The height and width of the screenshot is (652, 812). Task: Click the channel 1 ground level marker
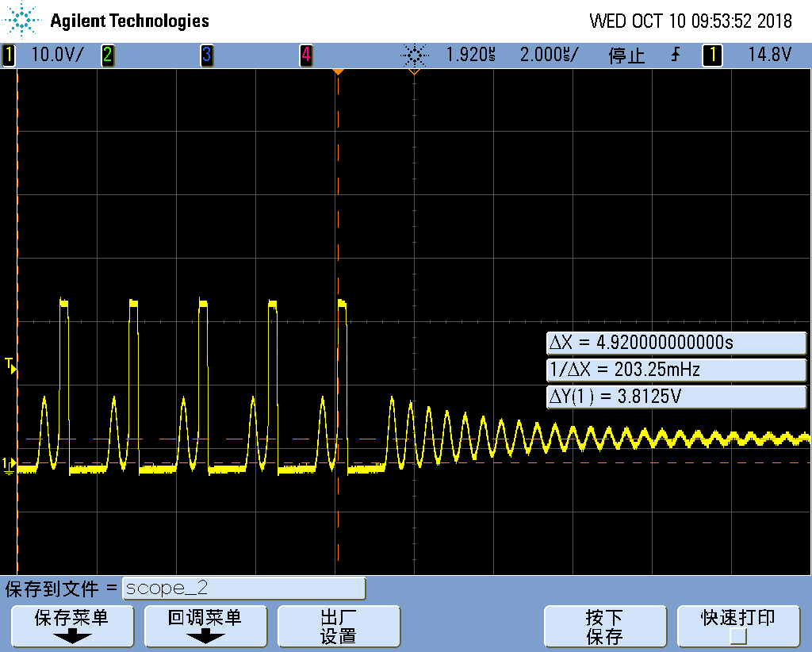9,465
